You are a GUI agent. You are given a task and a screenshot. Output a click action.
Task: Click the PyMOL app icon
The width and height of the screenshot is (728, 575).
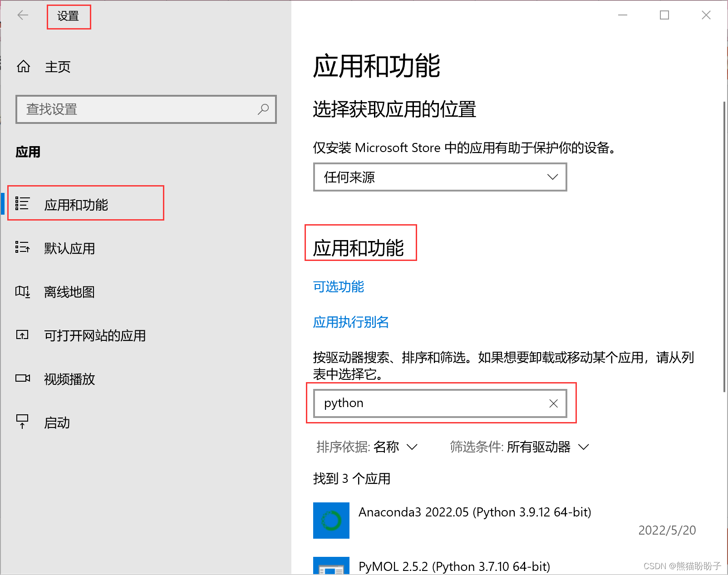331,565
